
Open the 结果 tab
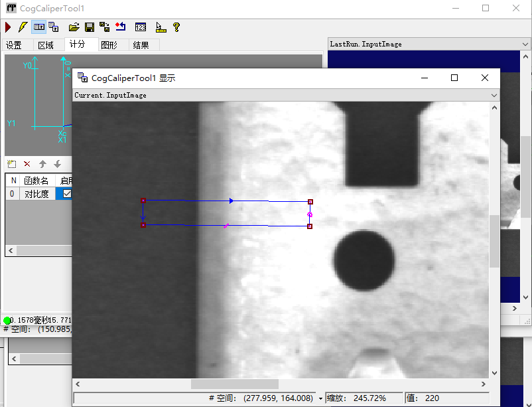tap(141, 45)
